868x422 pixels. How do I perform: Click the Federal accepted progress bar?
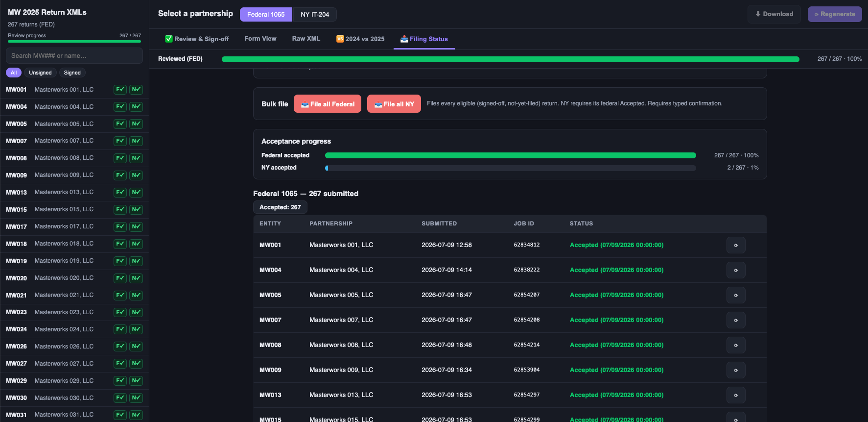pyautogui.click(x=511, y=155)
